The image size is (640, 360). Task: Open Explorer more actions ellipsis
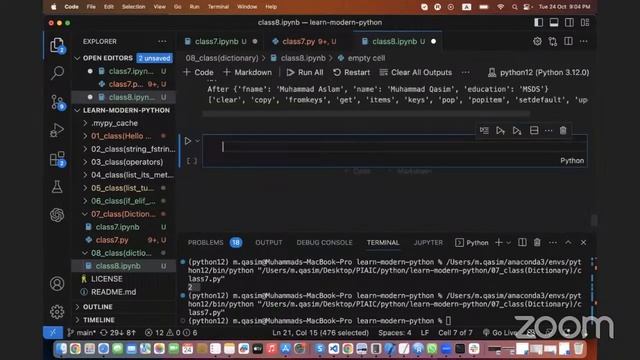click(x=162, y=41)
